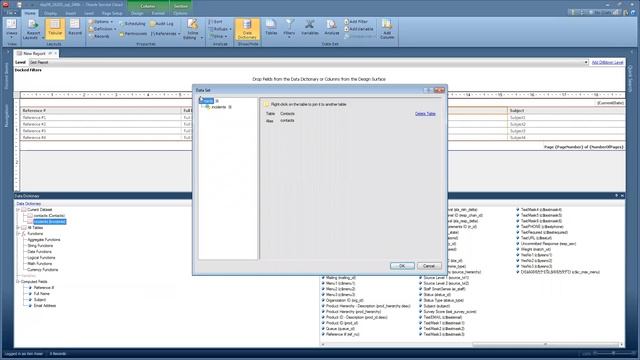Screen dimensions: 640x360
Task: Click the Reference # column header
Action: point(101,111)
